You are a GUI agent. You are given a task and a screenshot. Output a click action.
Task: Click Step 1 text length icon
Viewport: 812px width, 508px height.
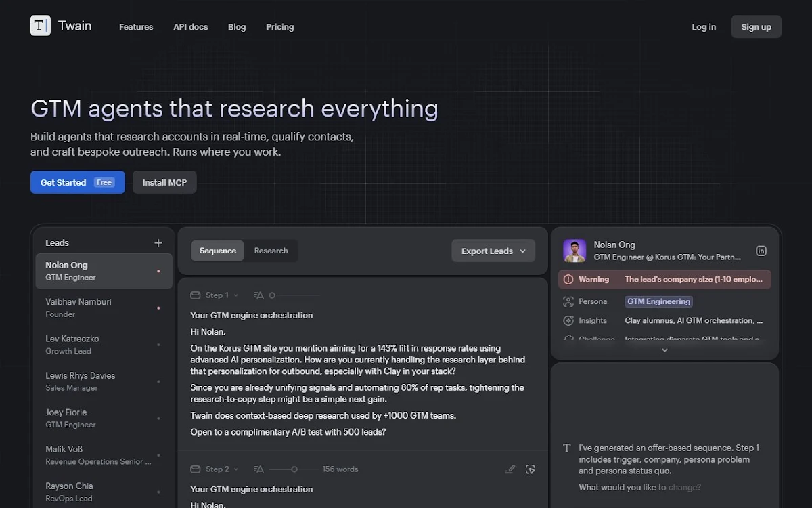[x=258, y=295]
